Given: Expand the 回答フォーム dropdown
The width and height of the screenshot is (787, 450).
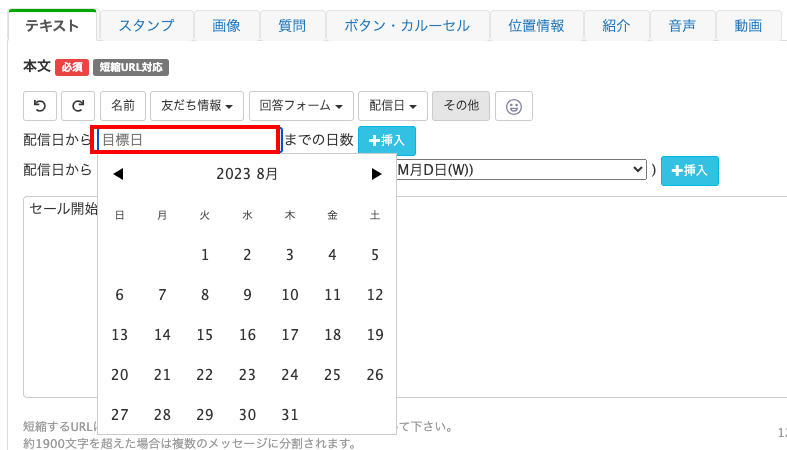Looking at the screenshot, I should click(x=300, y=105).
